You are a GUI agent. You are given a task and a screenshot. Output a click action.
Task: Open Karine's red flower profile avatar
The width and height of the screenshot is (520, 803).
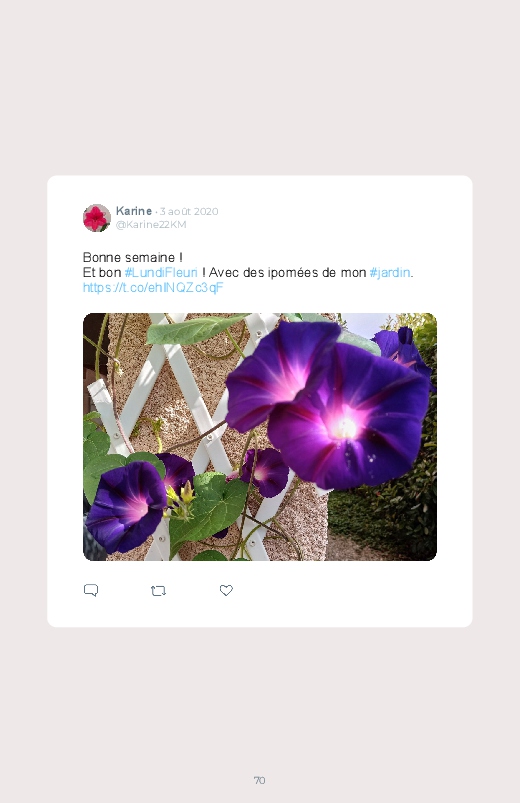[x=97, y=218]
